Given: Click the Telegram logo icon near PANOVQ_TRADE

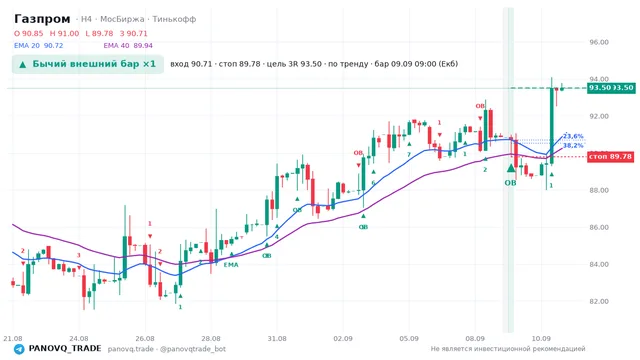Looking at the screenshot, I should click(19, 349).
